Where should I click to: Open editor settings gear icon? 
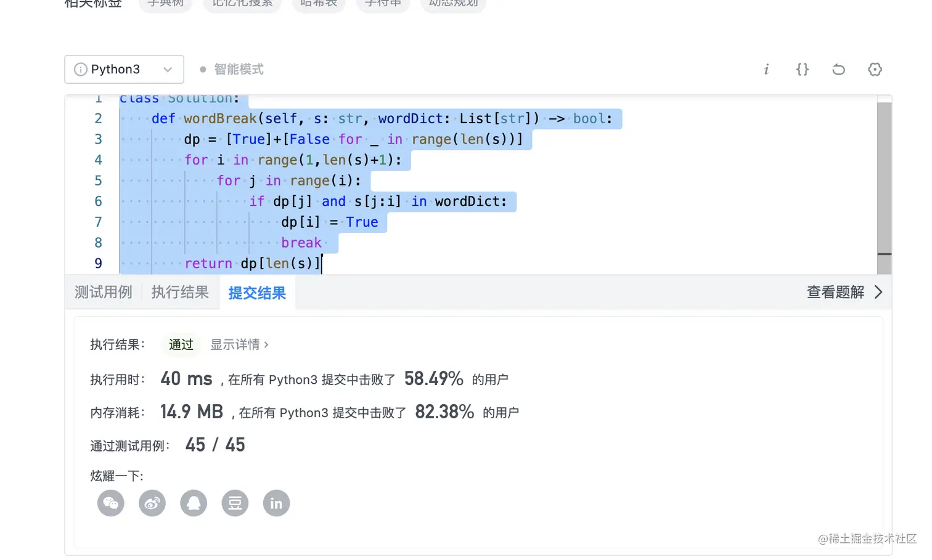tap(875, 70)
